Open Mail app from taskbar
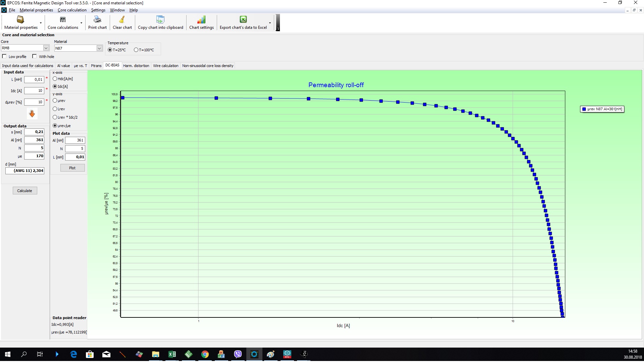Image resolution: width=644 pixels, height=363 pixels. [106, 354]
